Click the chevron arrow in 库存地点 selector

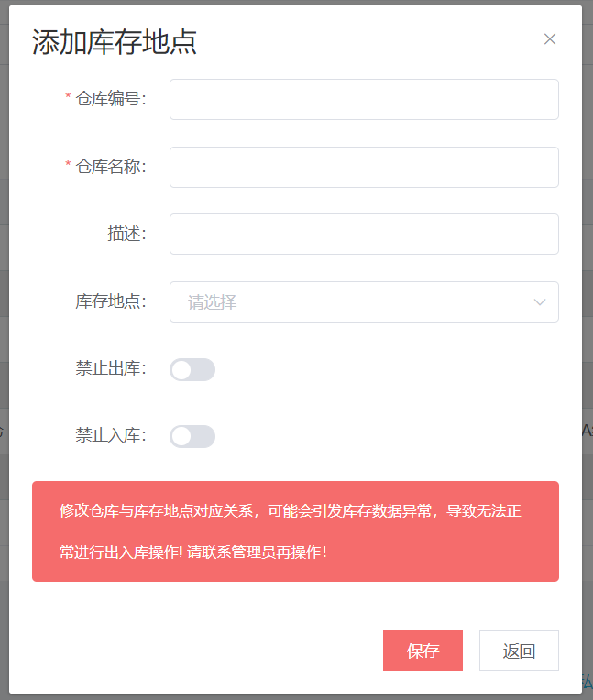[540, 301]
